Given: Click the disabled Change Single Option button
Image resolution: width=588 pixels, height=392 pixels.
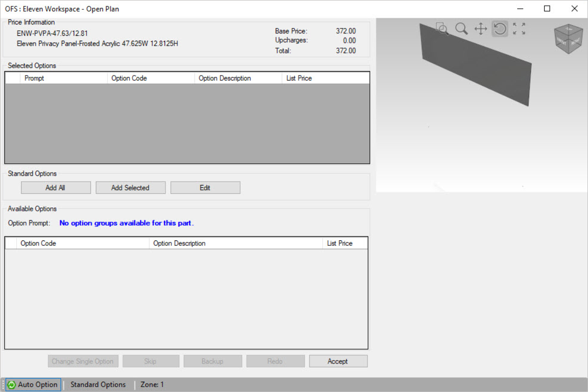Looking at the screenshot, I should coord(83,361).
